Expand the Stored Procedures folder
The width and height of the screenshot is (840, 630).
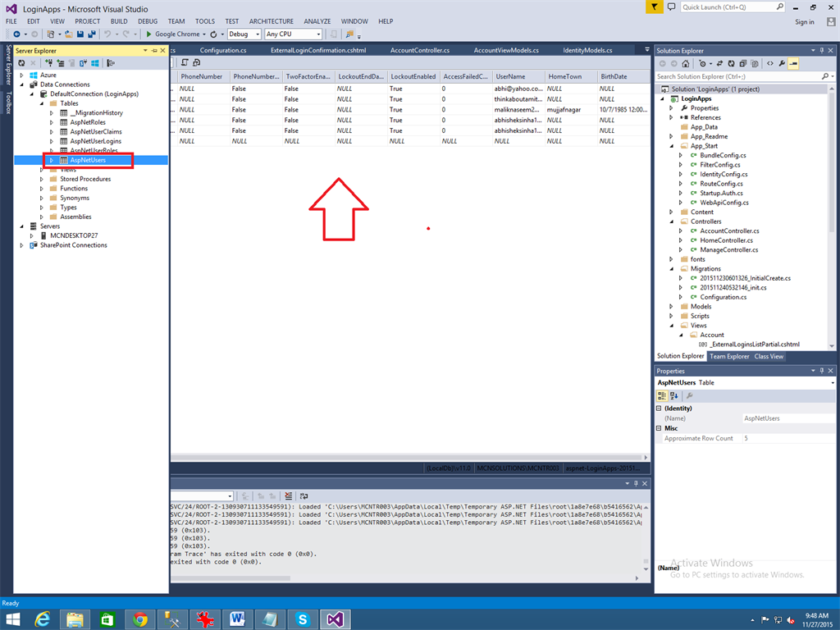pos(42,180)
